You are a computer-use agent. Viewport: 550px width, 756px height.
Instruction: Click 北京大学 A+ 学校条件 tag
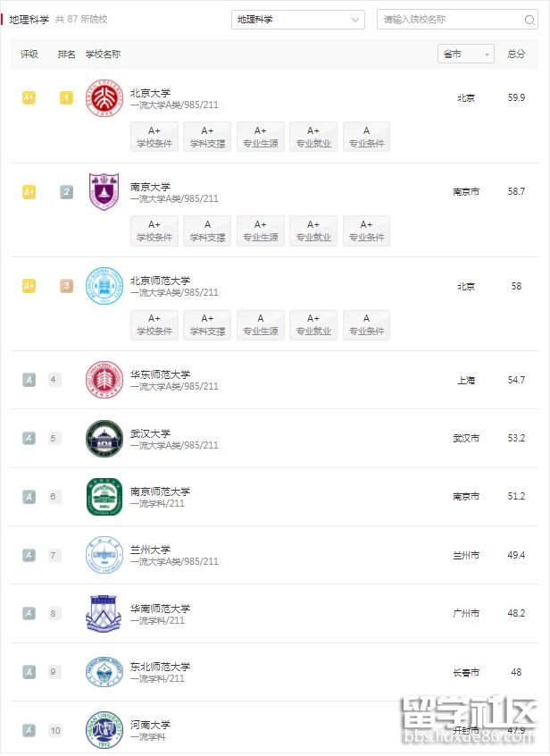pos(154,137)
